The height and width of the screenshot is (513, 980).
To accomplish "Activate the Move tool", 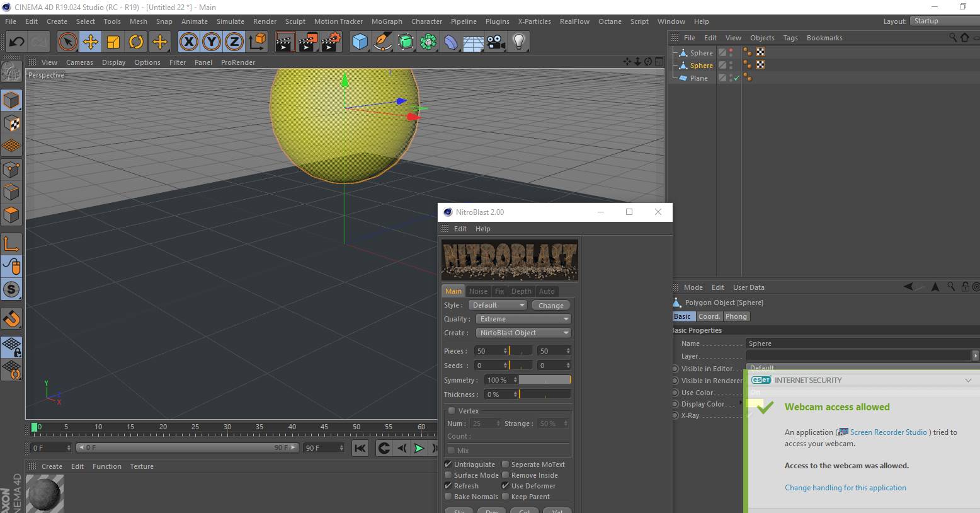I will (x=90, y=42).
